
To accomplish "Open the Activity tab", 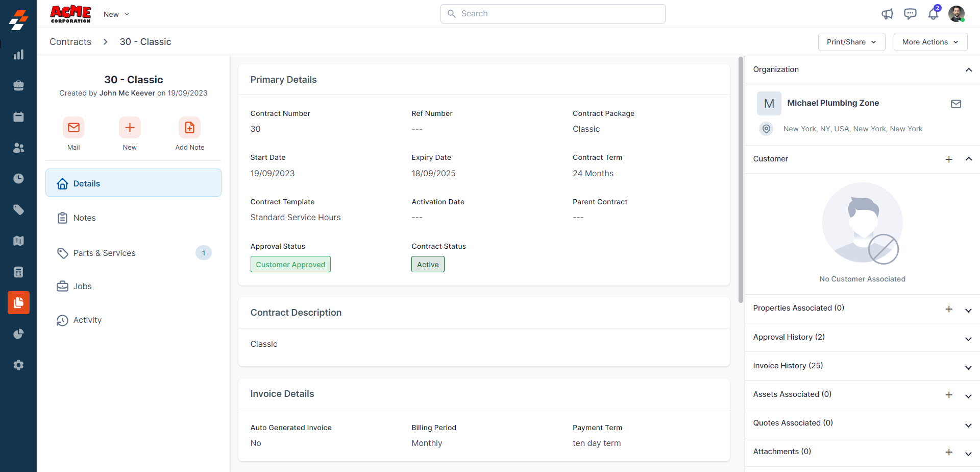I will tap(87, 320).
